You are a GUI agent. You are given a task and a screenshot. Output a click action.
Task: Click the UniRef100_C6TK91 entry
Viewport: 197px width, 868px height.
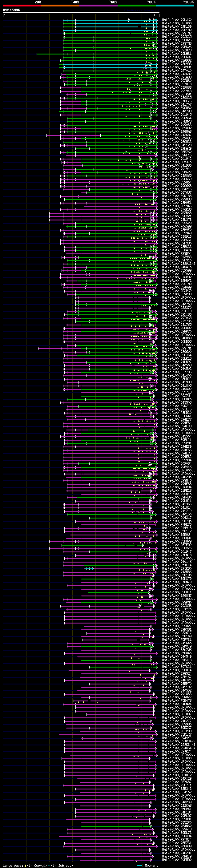[177, 94]
